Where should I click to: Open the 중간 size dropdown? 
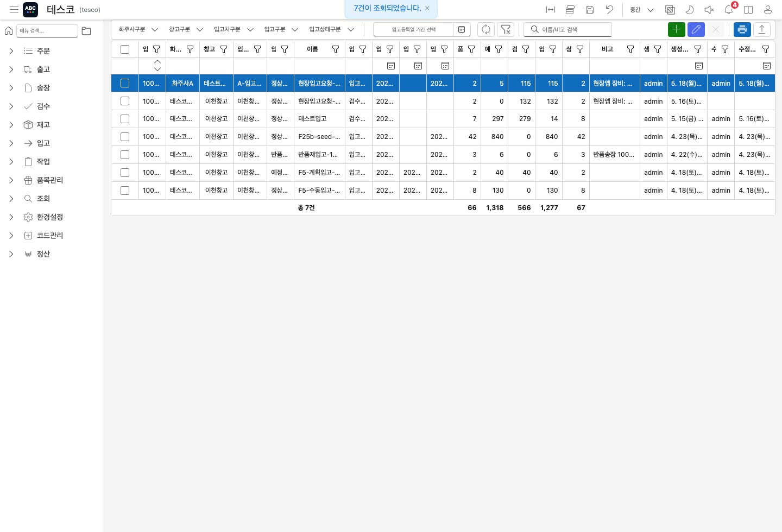coord(642,10)
